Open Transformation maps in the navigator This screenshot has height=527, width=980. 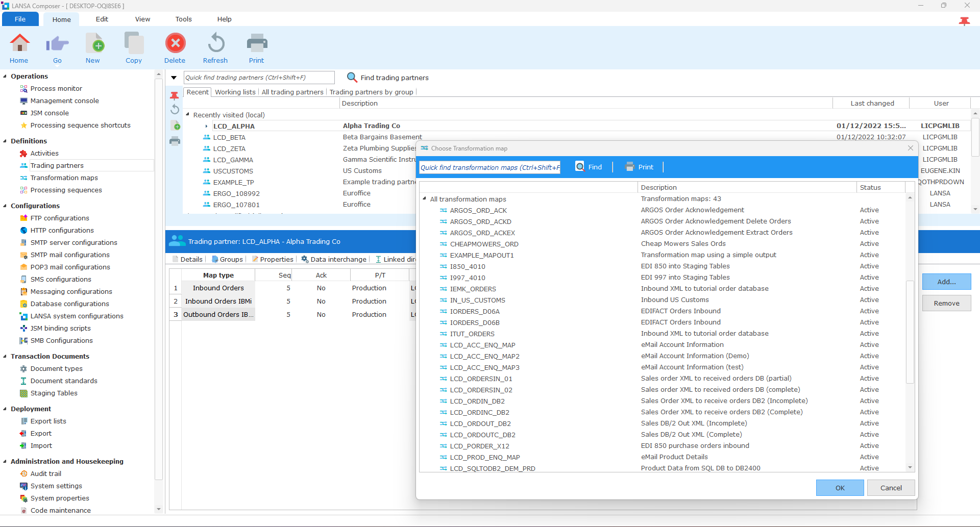click(x=64, y=178)
